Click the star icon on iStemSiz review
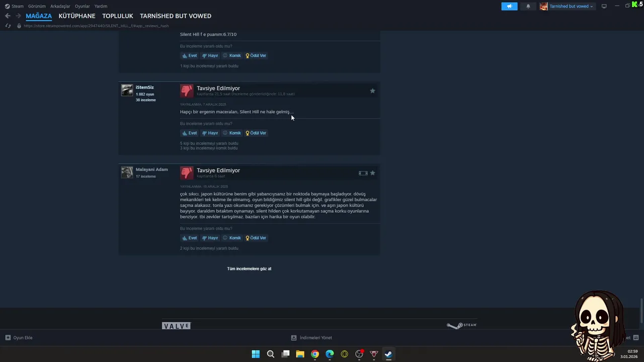This screenshot has height=362, width=644. coord(372,91)
